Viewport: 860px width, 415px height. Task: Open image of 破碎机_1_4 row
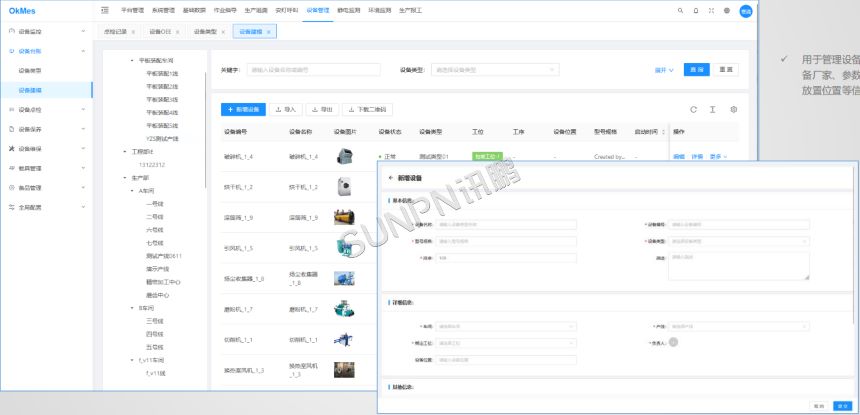click(x=344, y=156)
